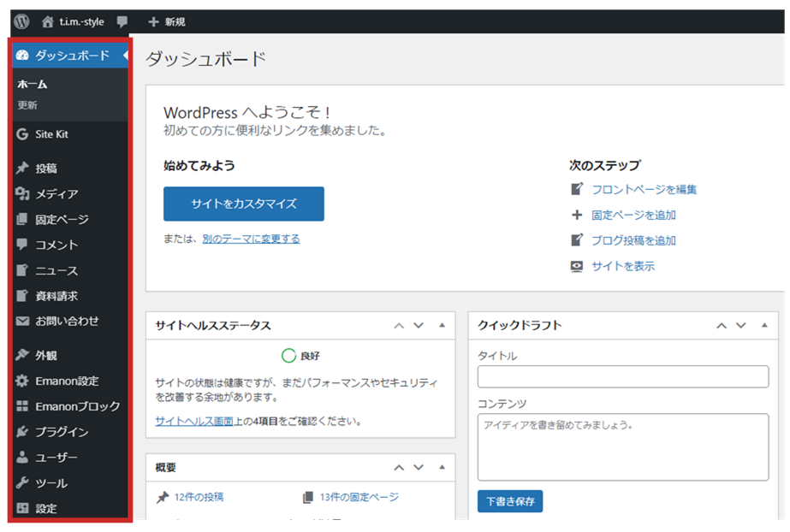The width and height of the screenshot is (790, 532).
Task: Click the envelope icon for お問い合わせ
Action: [x=22, y=321]
